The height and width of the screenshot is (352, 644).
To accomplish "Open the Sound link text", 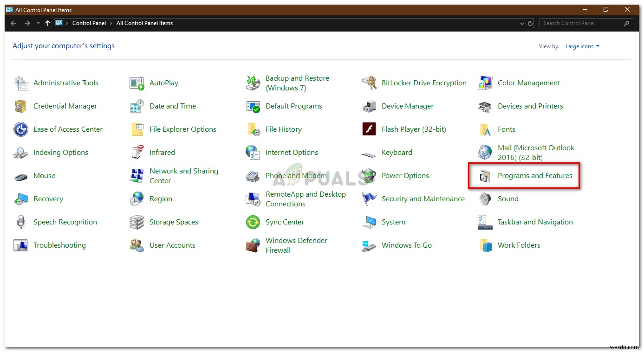I will [x=508, y=199].
